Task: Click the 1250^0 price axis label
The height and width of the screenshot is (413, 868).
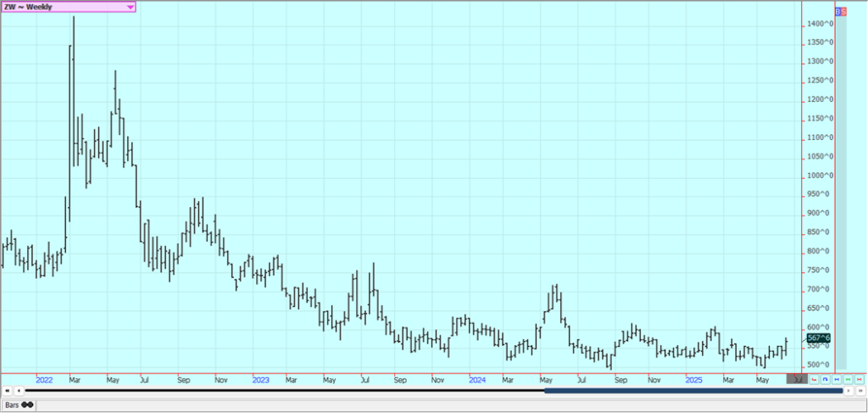Action: 821,81
